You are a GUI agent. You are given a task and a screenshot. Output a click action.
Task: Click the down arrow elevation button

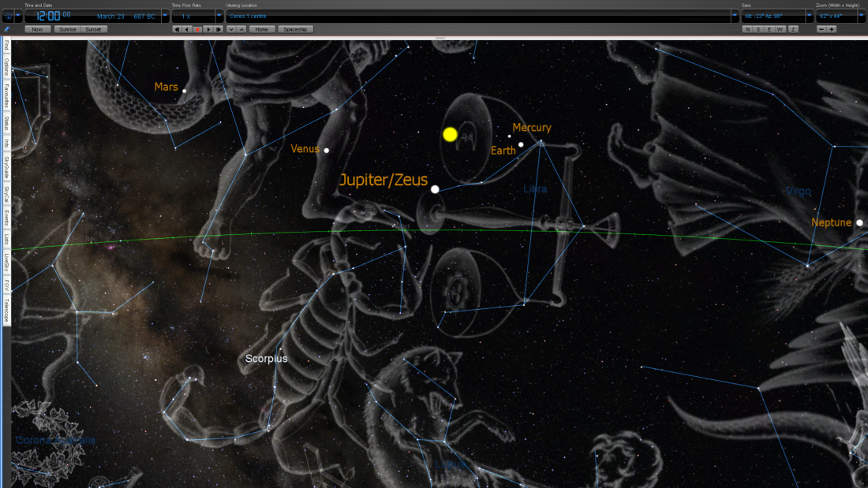231,29
